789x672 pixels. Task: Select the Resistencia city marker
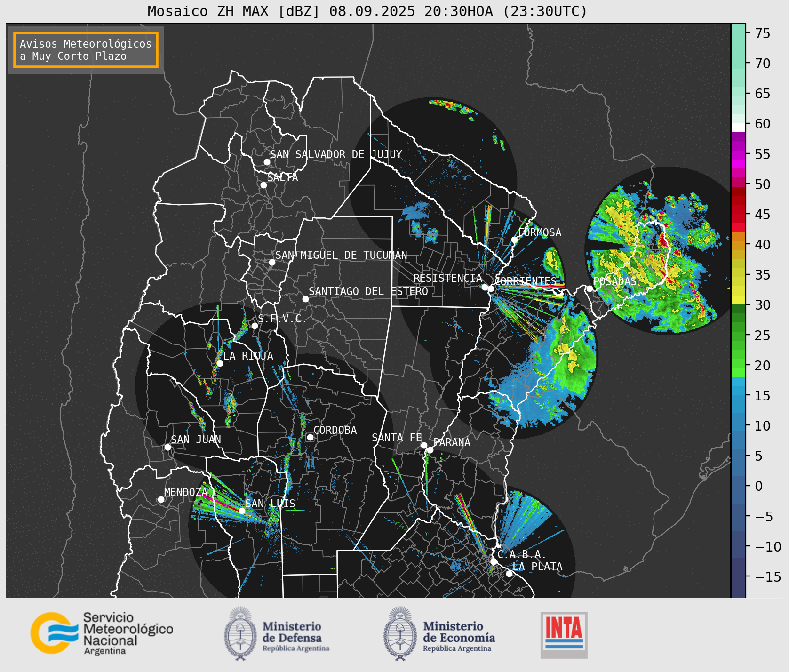485,287
